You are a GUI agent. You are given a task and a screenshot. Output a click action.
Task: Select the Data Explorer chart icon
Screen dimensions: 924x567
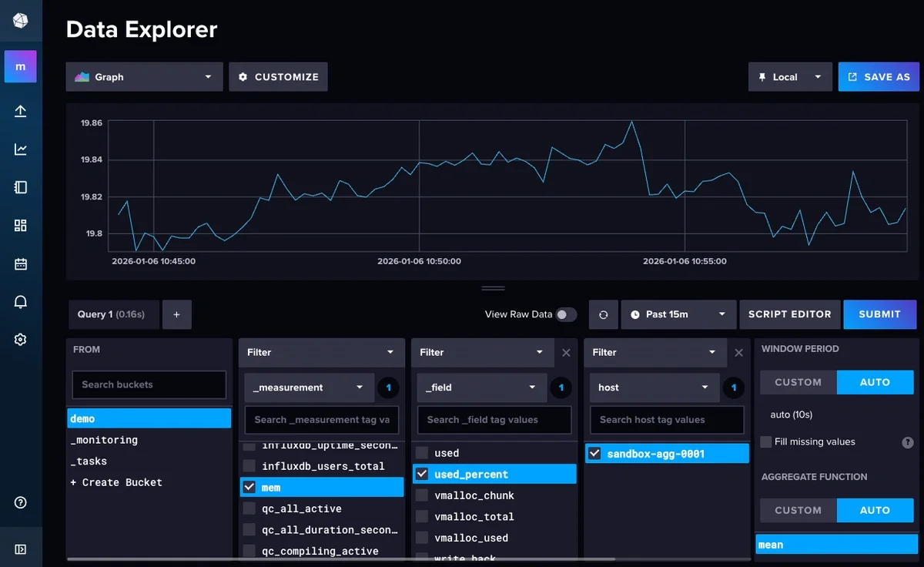pyautogui.click(x=20, y=149)
